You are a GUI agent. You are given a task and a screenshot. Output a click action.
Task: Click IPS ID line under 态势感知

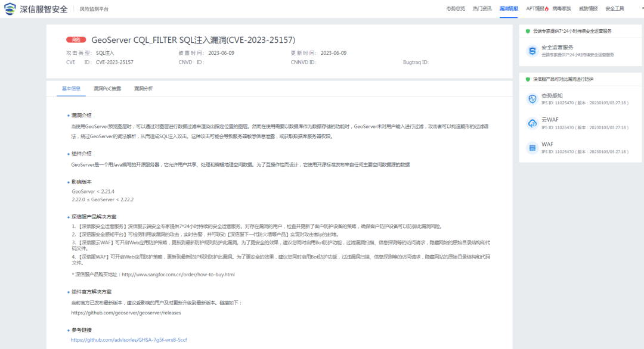pyautogui.click(x=585, y=103)
